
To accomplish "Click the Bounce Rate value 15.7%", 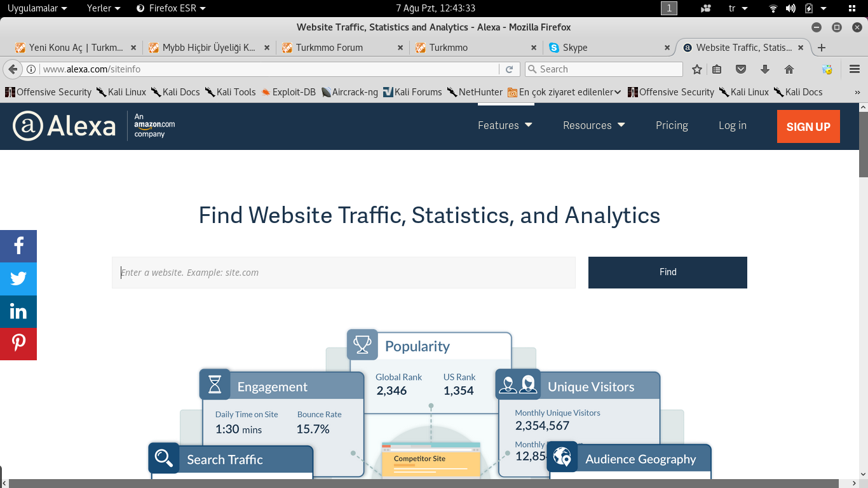I will tap(313, 429).
